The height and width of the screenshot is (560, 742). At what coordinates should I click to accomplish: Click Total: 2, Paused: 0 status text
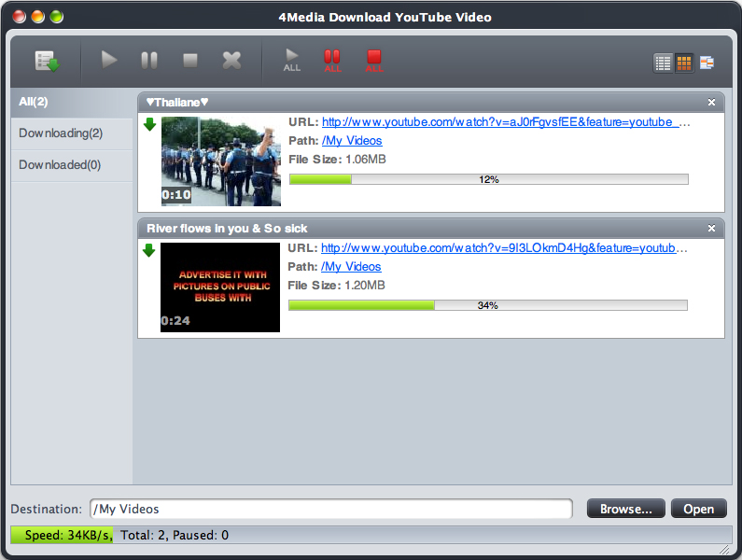click(175, 535)
